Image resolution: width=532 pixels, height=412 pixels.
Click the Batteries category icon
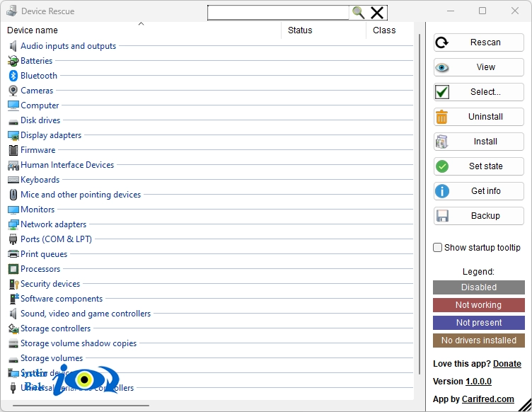pyautogui.click(x=13, y=61)
